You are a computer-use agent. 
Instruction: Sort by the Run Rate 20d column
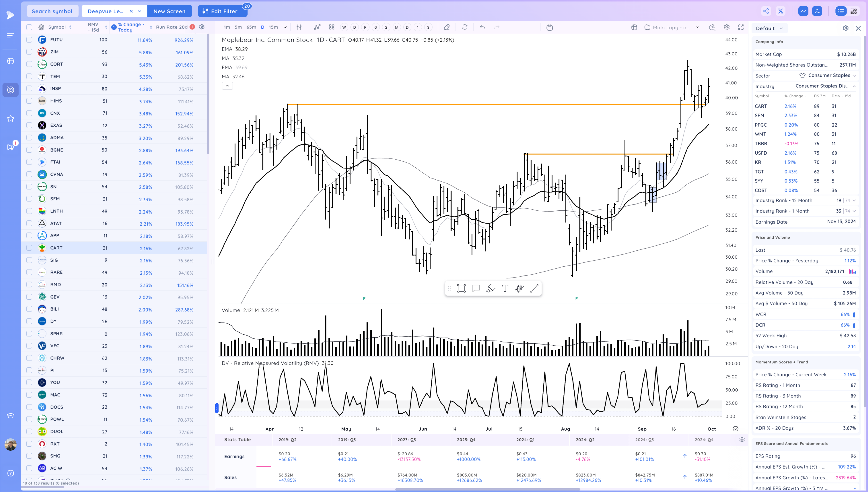tap(172, 27)
